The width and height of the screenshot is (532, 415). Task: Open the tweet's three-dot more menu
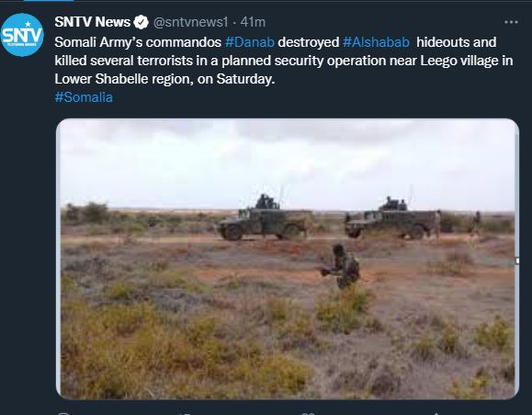click(511, 22)
